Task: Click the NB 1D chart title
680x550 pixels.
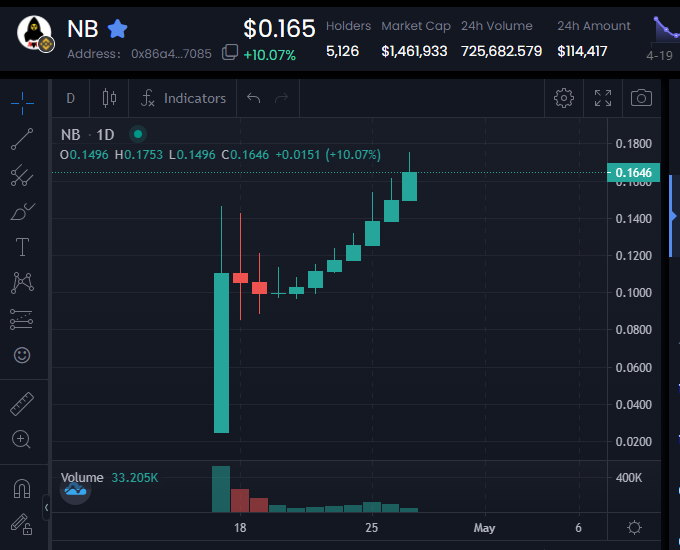Action: click(x=88, y=134)
